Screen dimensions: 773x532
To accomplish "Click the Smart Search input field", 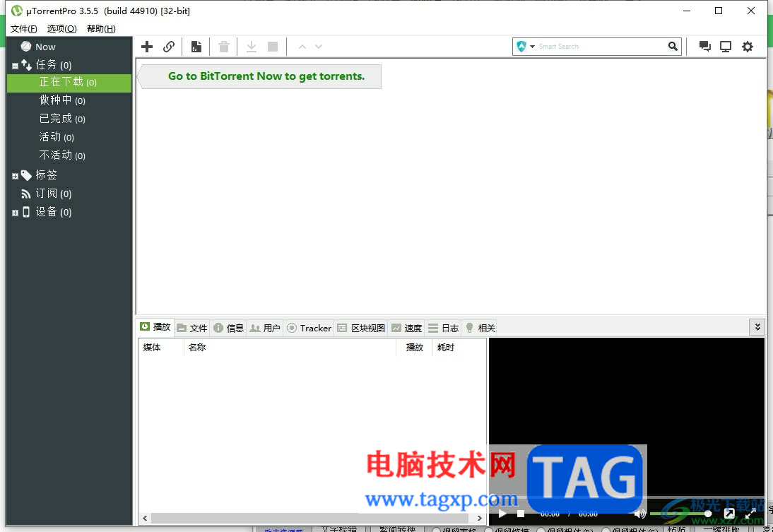I will [601, 47].
